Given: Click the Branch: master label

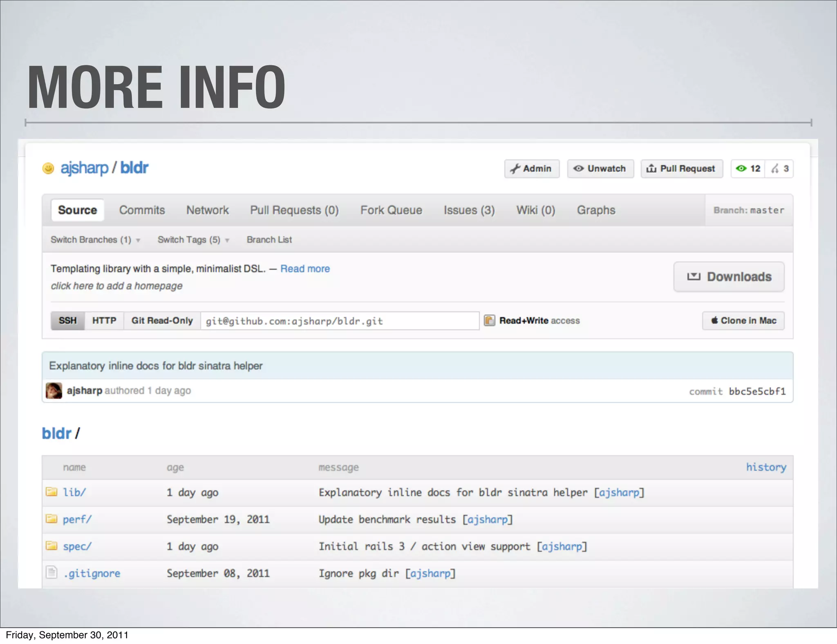Looking at the screenshot, I should tap(749, 210).
